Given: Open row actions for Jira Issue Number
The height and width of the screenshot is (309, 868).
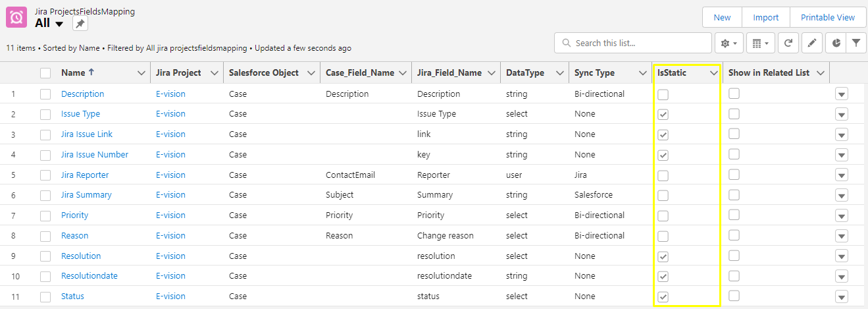Looking at the screenshot, I should (x=841, y=155).
